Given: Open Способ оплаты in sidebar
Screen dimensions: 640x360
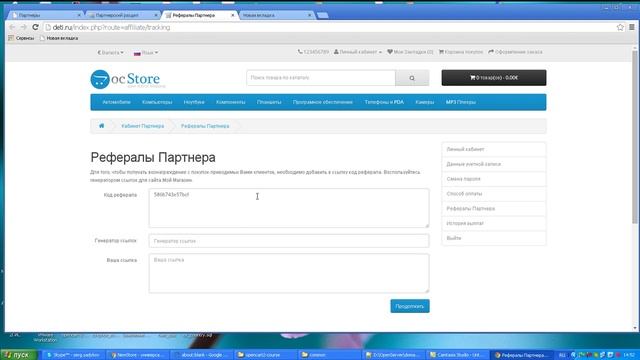Looking at the screenshot, I should pyautogui.click(x=494, y=193).
